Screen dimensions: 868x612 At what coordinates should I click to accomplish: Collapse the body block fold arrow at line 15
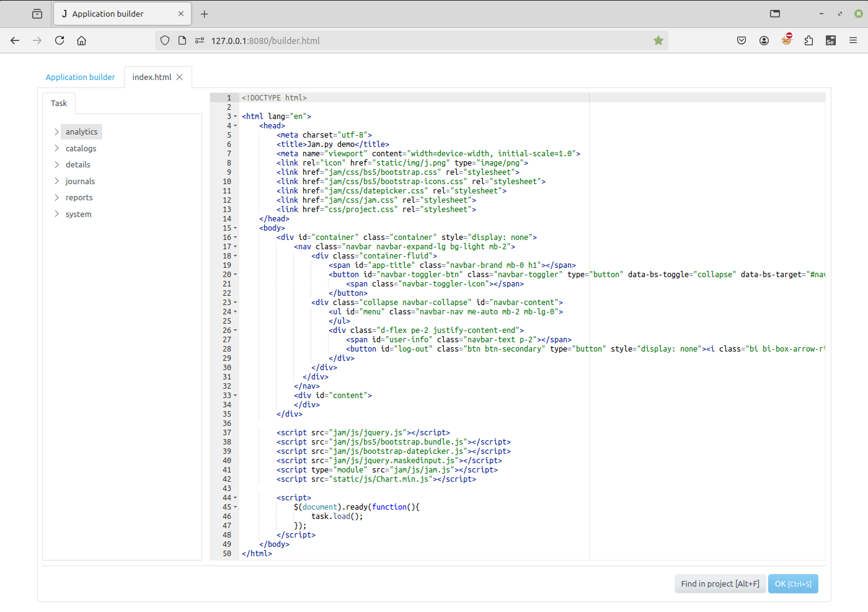click(236, 228)
